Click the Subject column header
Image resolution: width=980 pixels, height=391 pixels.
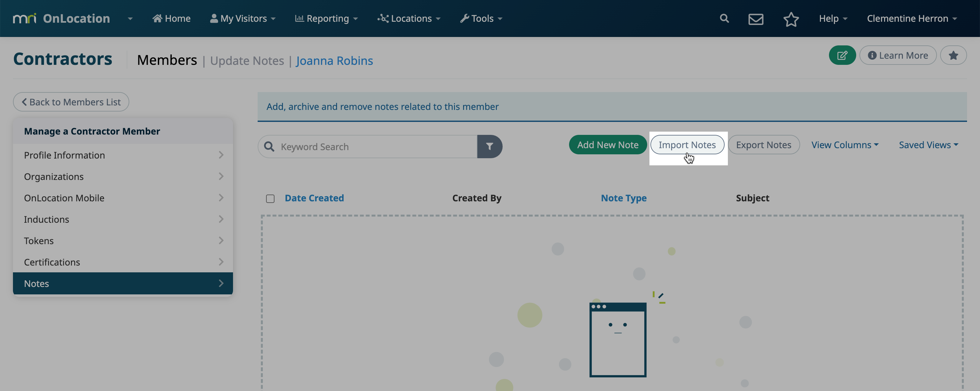(x=752, y=198)
